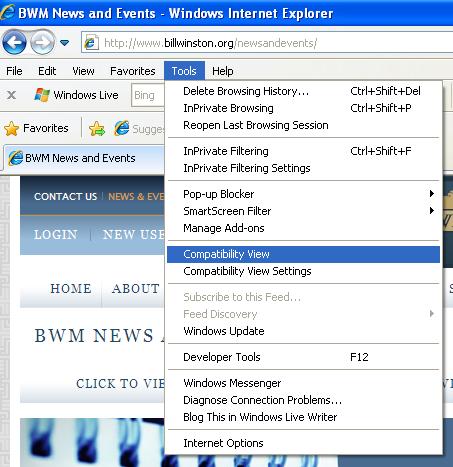Open InPrivate Filtering Settings
The width and height of the screenshot is (453, 467).
(x=303, y=168)
